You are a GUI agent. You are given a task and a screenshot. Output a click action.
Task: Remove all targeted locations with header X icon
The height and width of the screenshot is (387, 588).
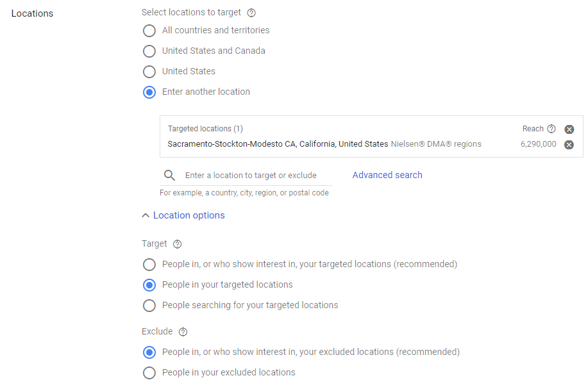(569, 129)
